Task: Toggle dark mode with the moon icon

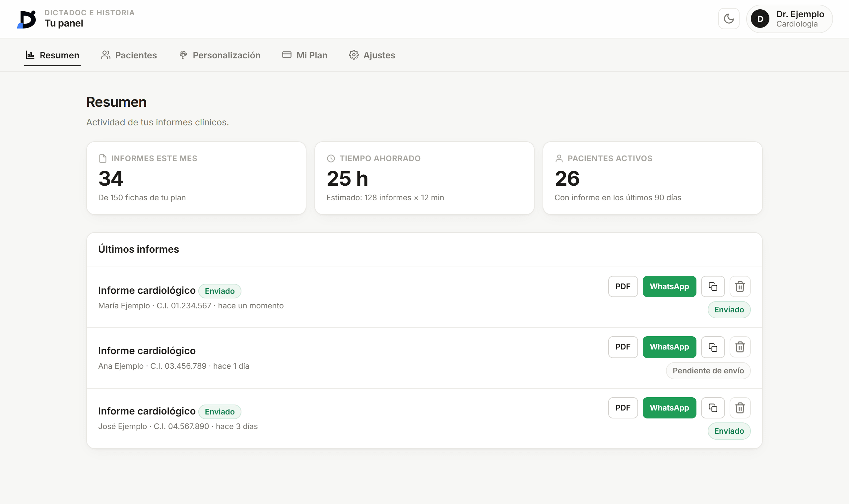Action: (x=729, y=19)
